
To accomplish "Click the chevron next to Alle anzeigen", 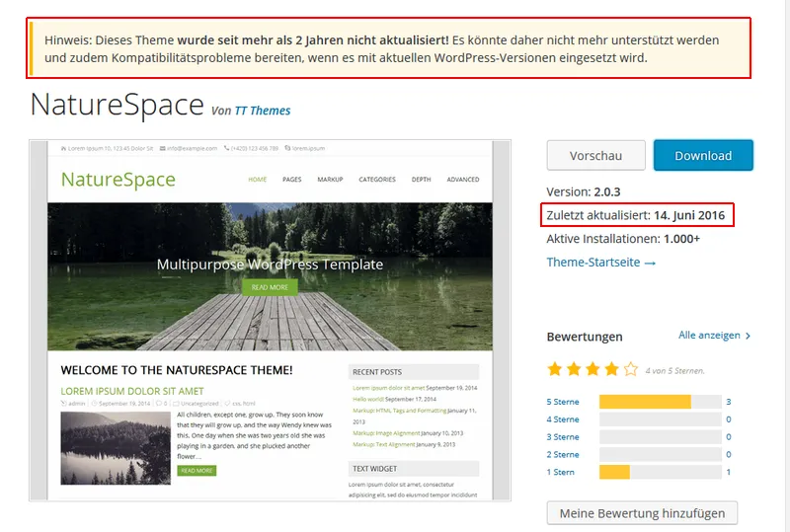I will (748, 336).
